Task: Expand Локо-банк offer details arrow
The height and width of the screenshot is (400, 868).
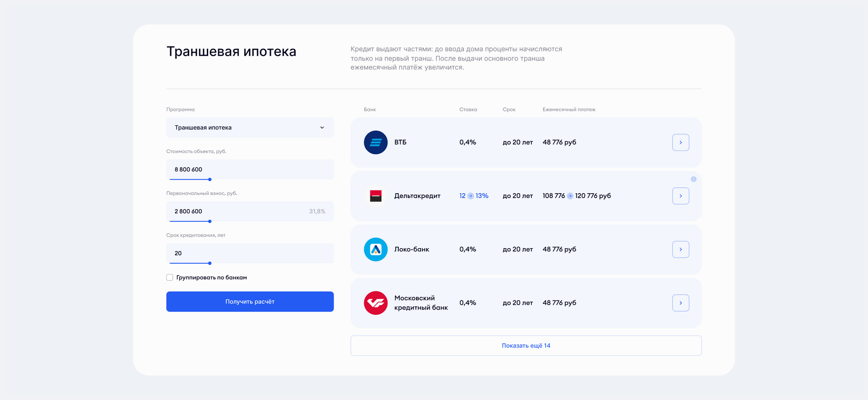Action: click(x=681, y=250)
